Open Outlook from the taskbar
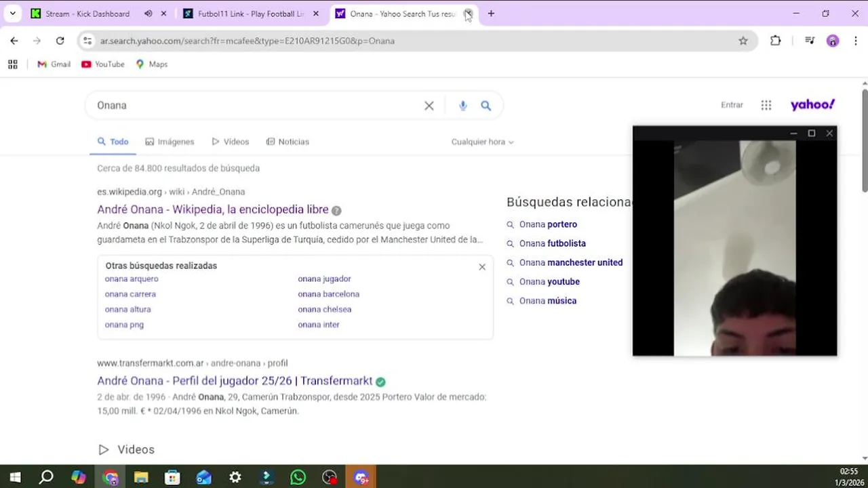Screen dimensions: 868x488 tap(204, 477)
